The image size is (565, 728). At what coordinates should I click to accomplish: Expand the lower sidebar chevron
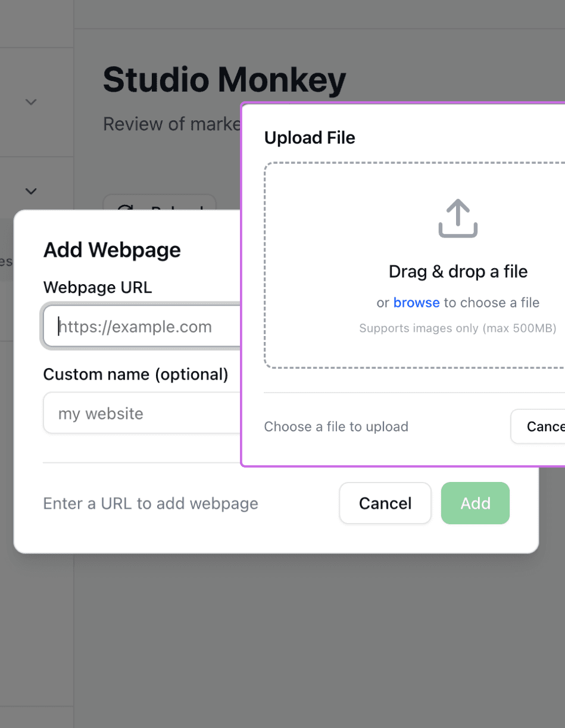pos(30,191)
